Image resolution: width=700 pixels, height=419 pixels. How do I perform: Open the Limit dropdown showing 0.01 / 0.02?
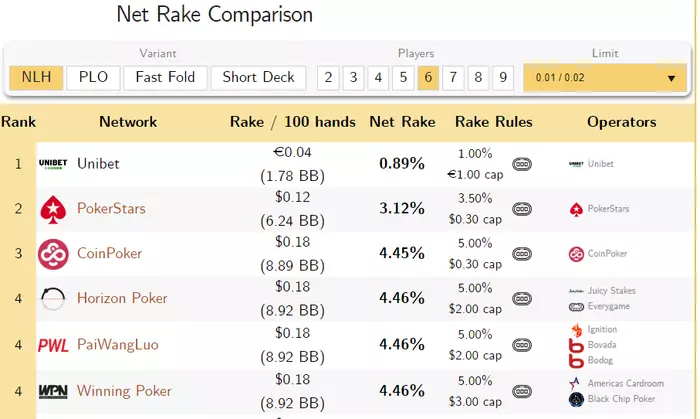(x=605, y=78)
